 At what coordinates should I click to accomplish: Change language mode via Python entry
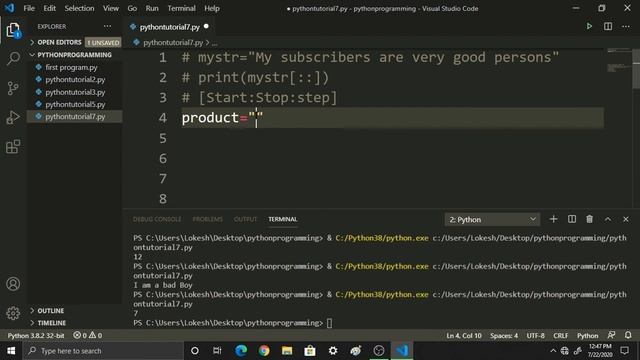[x=587, y=335]
